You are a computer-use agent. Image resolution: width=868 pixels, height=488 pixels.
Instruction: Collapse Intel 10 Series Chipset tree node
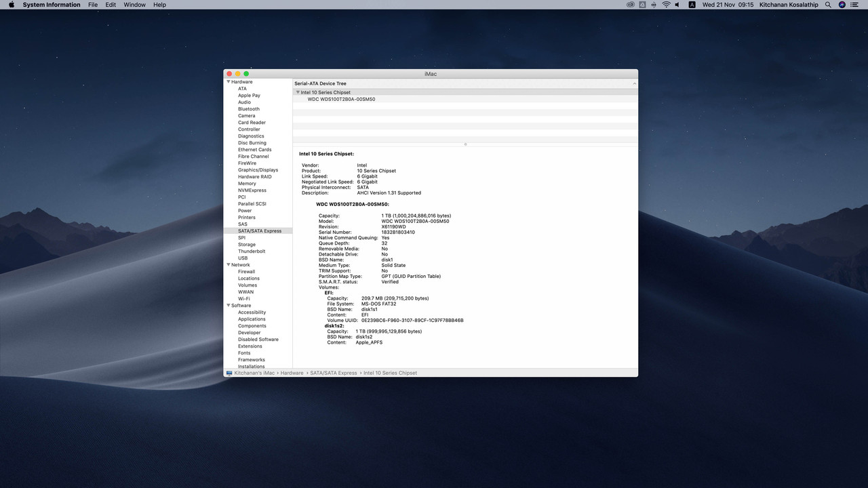298,92
